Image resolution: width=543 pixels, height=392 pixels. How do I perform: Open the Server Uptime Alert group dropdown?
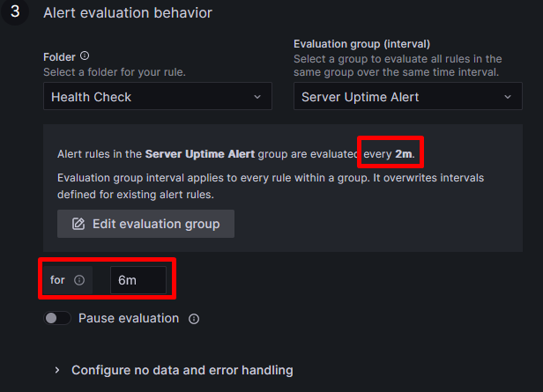[x=408, y=97]
